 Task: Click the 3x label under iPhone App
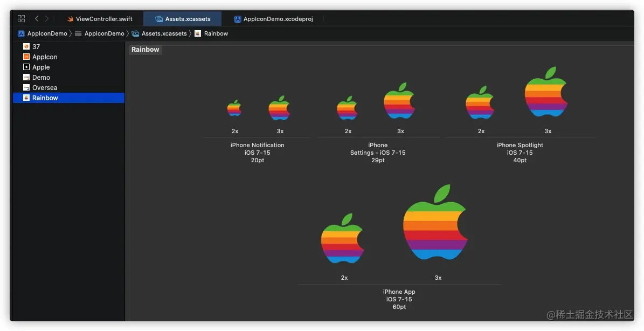pyautogui.click(x=438, y=278)
